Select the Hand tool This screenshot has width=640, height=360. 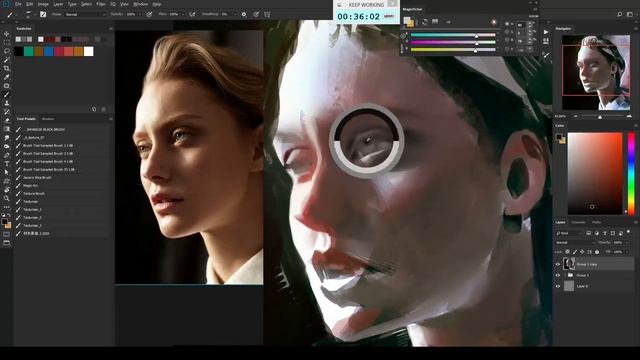(x=7, y=189)
